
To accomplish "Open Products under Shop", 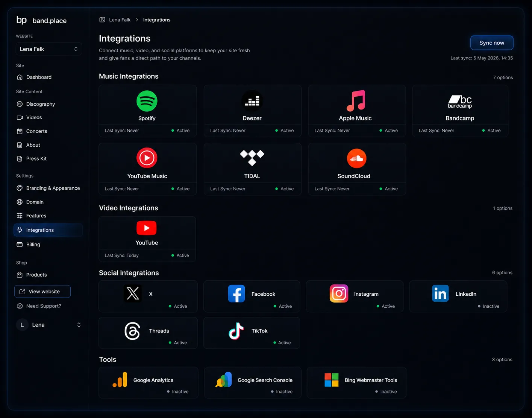I will point(48,275).
